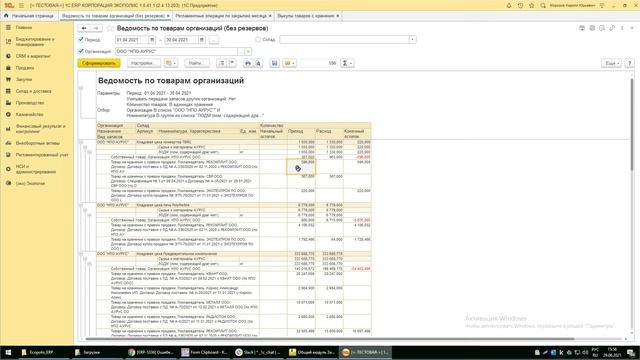Image resolution: width=640 pixels, height=360 pixels.
Task: Open print preview icon
Action: [x=258, y=63]
